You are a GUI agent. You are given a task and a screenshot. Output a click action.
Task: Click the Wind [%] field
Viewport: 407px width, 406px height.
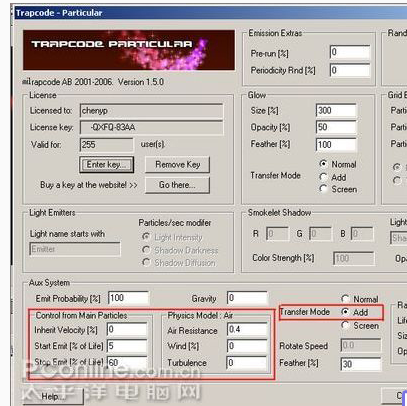pos(247,346)
